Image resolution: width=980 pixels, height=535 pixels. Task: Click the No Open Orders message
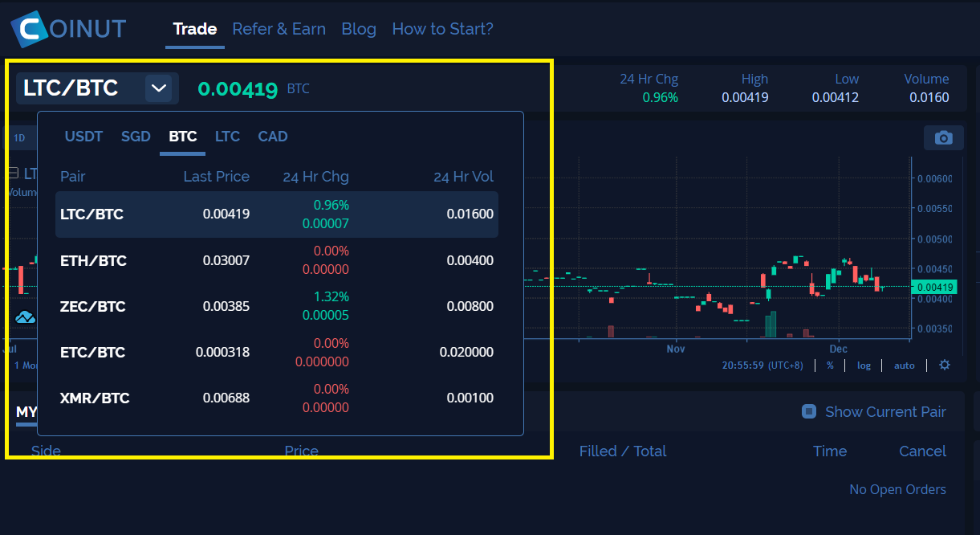(898, 489)
